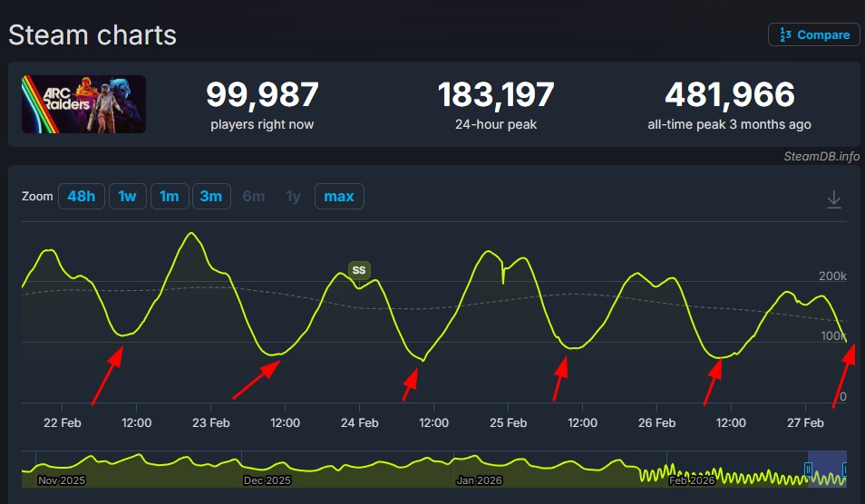Click the 24 Feb axis label
This screenshot has width=865, height=504.
pos(360,423)
